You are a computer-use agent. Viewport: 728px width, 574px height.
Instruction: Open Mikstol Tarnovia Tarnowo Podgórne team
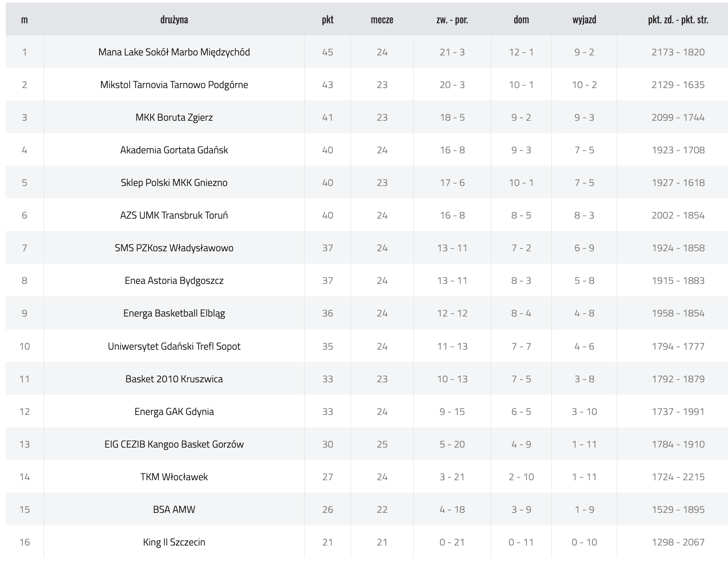pyautogui.click(x=174, y=84)
